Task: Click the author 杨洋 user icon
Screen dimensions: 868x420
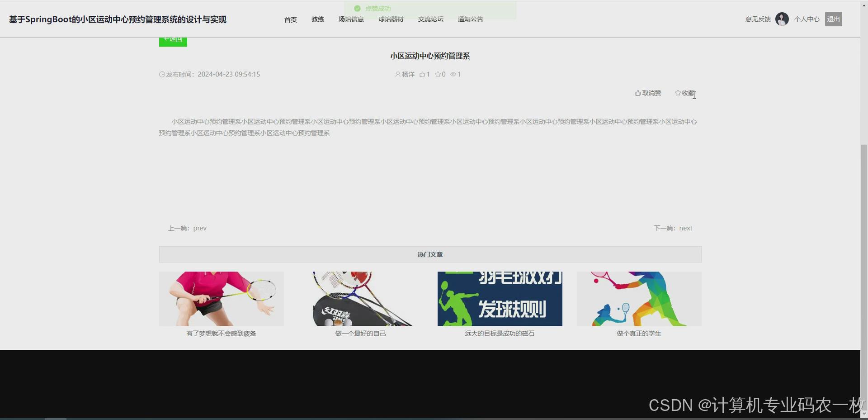Action: pyautogui.click(x=398, y=74)
